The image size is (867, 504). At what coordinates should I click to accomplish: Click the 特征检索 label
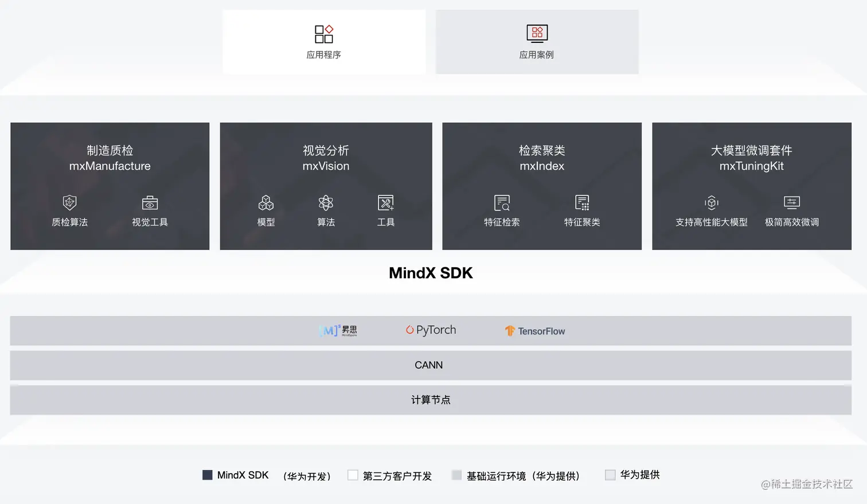click(x=502, y=222)
